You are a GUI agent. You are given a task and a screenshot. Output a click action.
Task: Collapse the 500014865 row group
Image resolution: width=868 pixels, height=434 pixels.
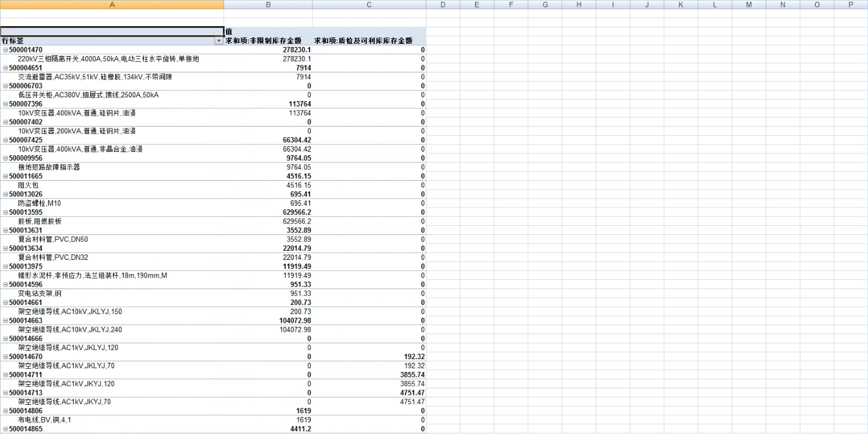5,429
